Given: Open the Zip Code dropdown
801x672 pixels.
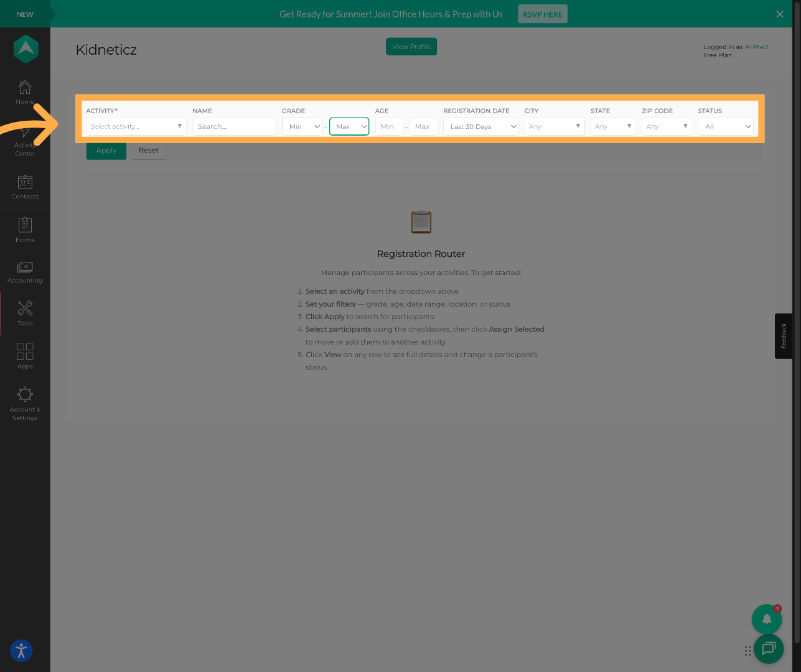Looking at the screenshot, I should [x=667, y=126].
